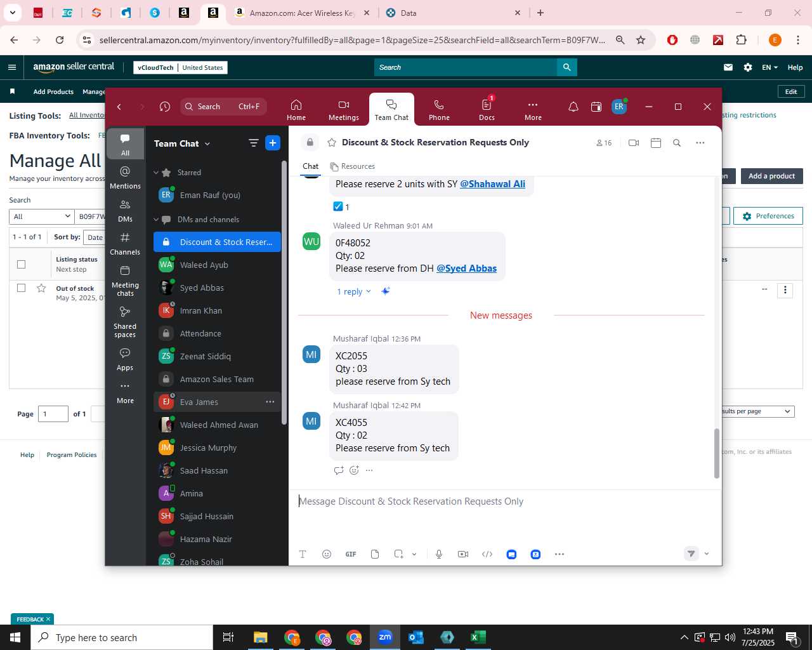The height and width of the screenshot is (650, 812).
Task: Open the @Shahawal Ali mention link
Action: [492, 184]
